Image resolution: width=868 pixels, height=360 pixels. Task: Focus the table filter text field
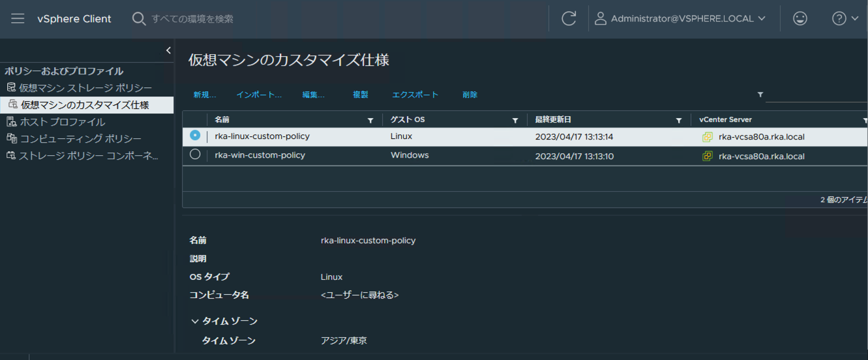tap(816, 95)
